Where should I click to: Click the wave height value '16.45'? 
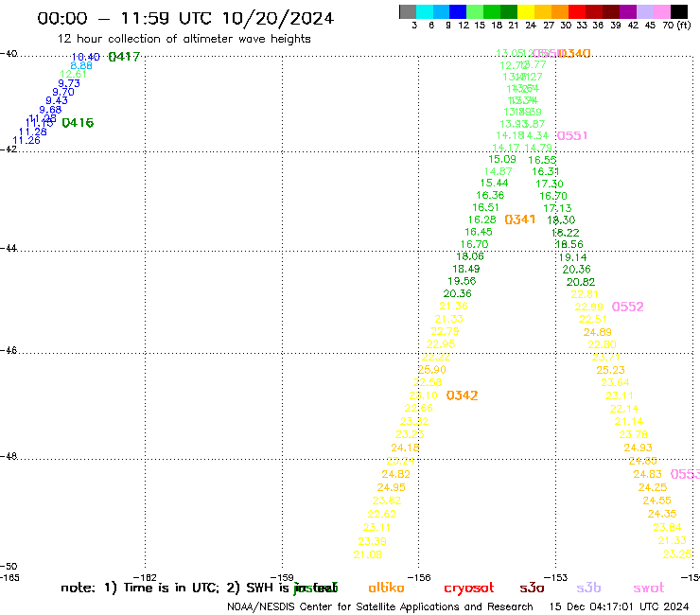(479, 232)
